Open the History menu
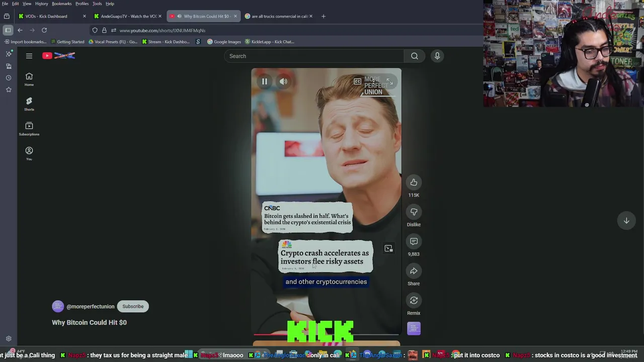Screen dimensions: 644x362 [42, 4]
